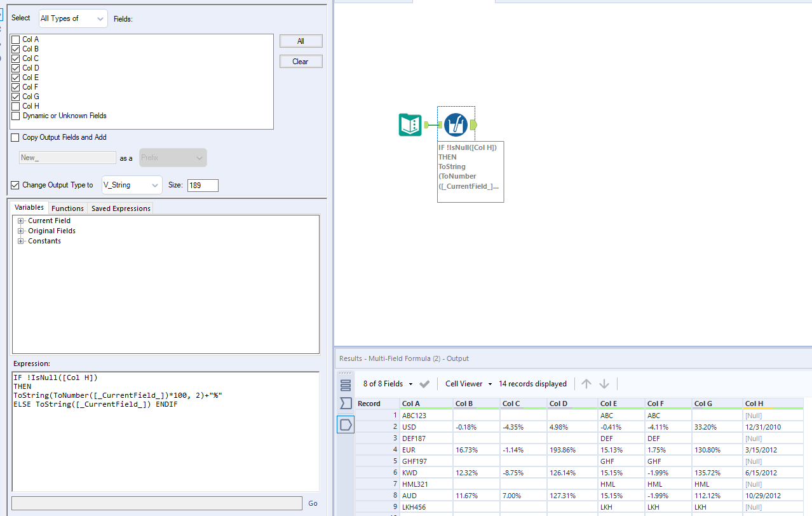The height and width of the screenshot is (516, 812).
Task: Click the up arrow to view previous results
Action: (586, 384)
